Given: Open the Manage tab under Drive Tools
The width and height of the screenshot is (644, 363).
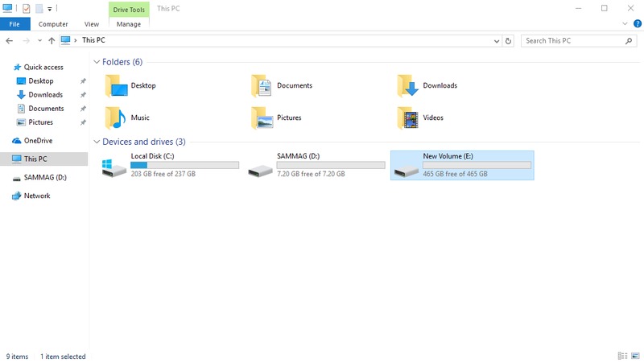Looking at the screenshot, I should click(128, 24).
